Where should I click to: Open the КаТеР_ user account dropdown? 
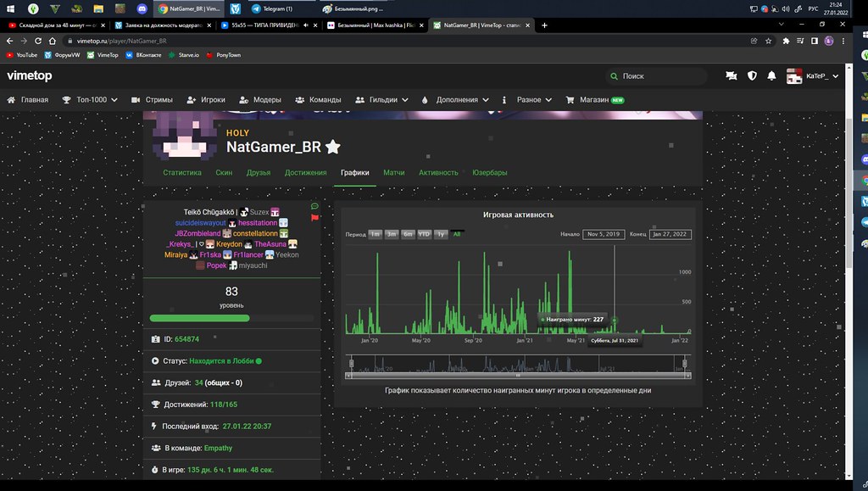(814, 76)
